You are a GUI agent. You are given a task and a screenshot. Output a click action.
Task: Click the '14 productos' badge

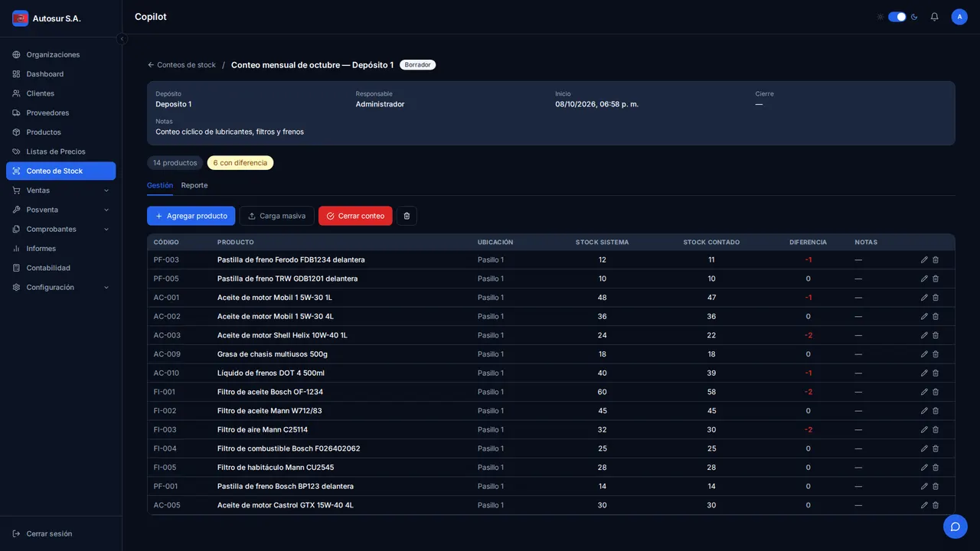point(175,163)
